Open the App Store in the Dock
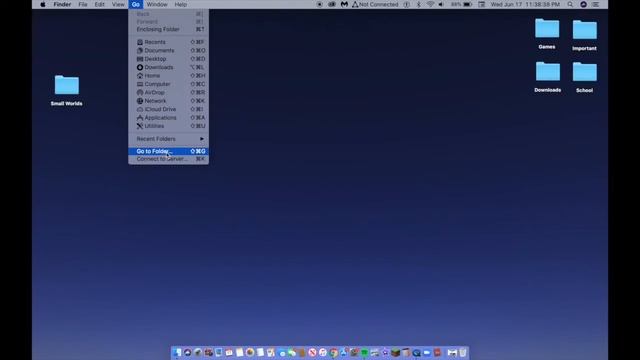This screenshot has width=640, height=360. (x=344, y=352)
